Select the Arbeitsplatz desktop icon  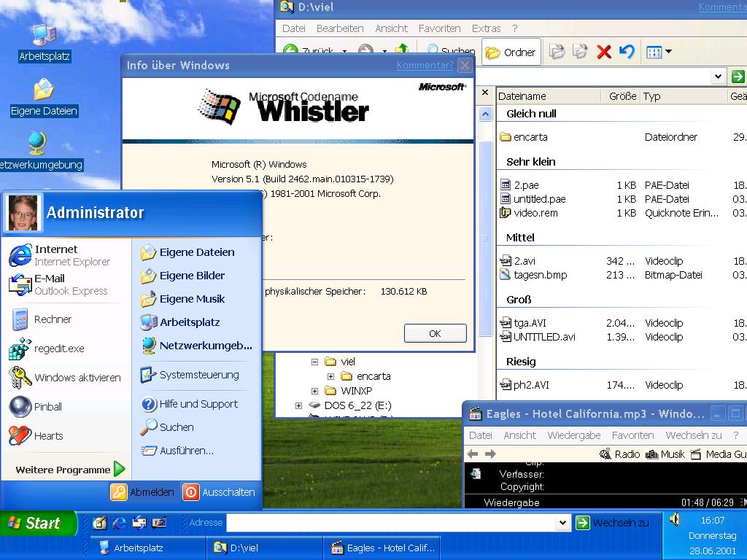pyautogui.click(x=44, y=43)
